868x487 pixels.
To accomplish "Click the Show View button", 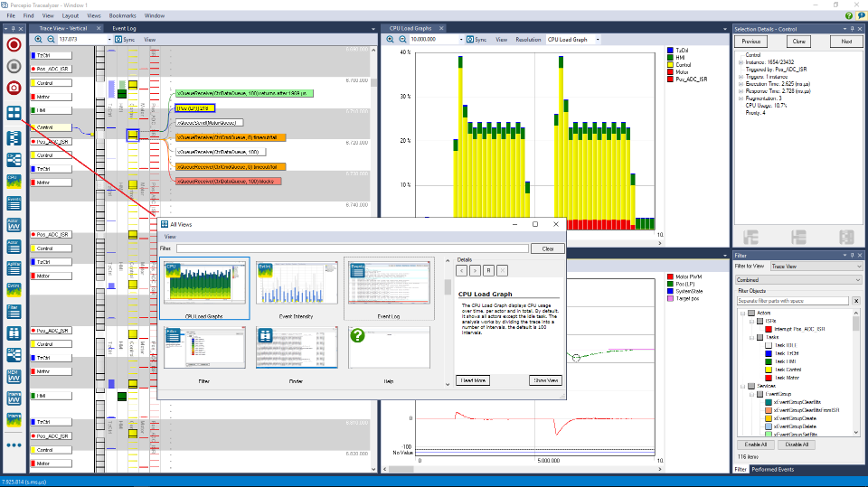I will (x=545, y=380).
